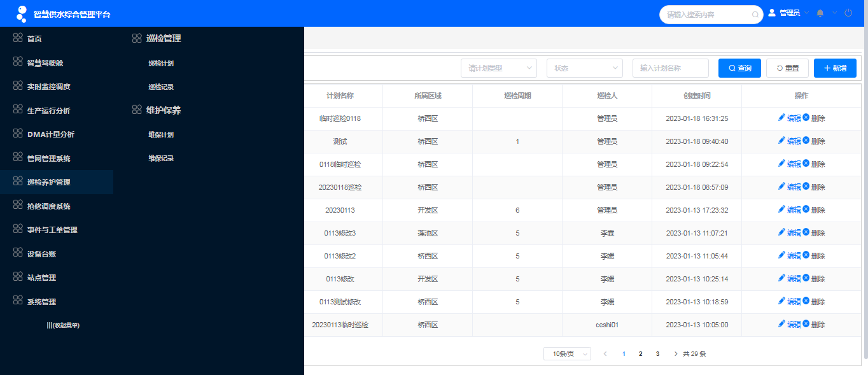This screenshot has height=375, width=868.
Task: Open 巡检计划 submenu item
Action: pos(161,63)
